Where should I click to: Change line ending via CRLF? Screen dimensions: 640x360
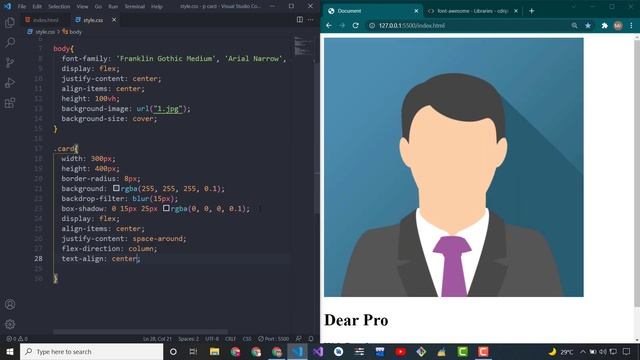pos(231,339)
